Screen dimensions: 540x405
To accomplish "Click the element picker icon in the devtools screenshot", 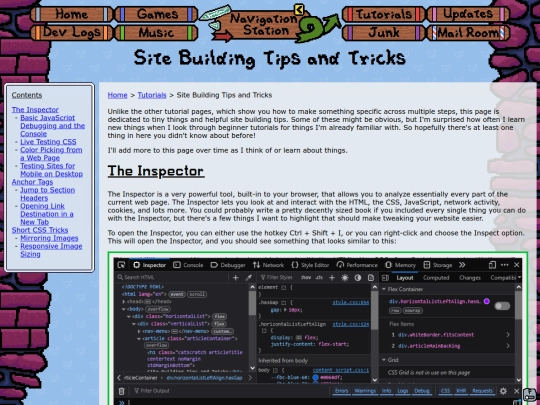I will pyautogui.click(x=121, y=265).
